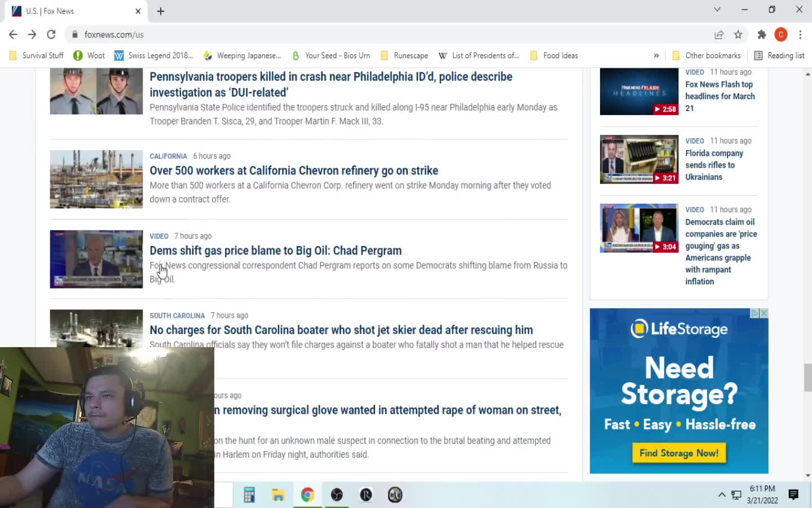The height and width of the screenshot is (508, 812).
Task: Click the CALIFORNIA category tag
Action: (168, 156)
